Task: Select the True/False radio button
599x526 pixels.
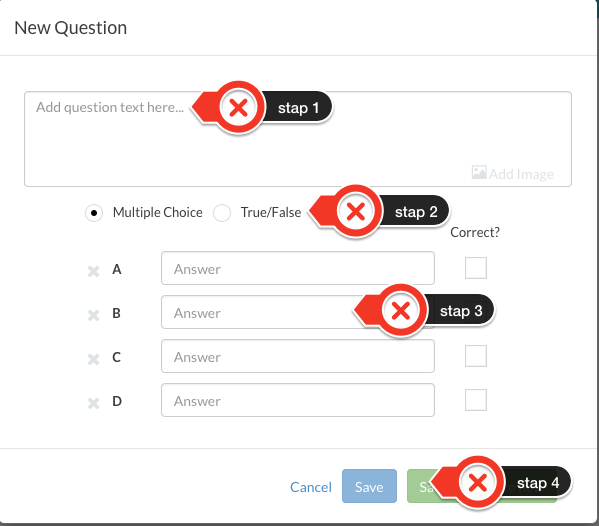Action: coord(222,213)
